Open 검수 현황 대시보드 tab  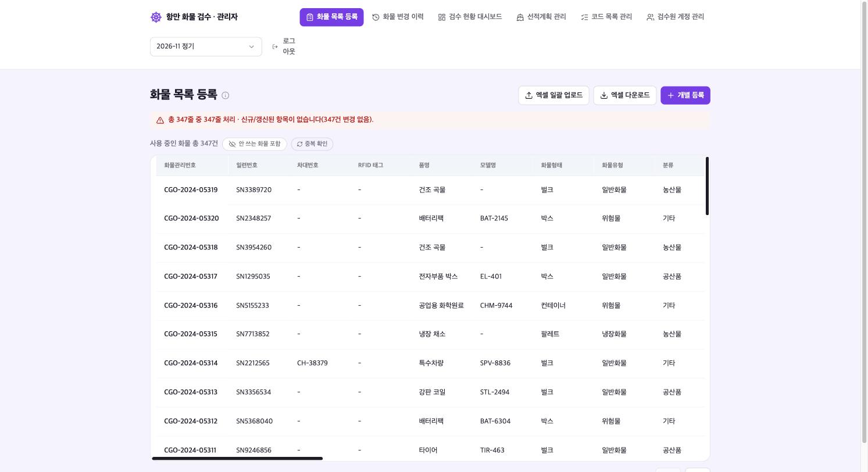tap(470, 17)
